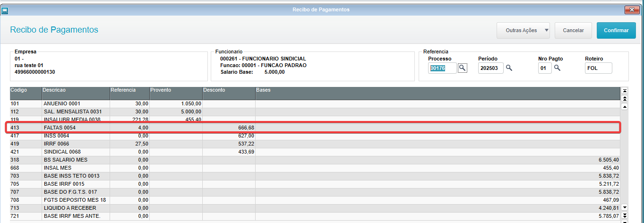The height and width of the screenshot is (223, 644).
Task: Click Provento value 1.050,00
Action: tap(191, 103)
